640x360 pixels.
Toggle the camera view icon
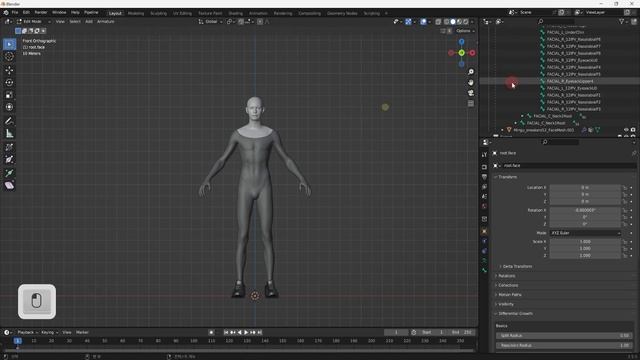tap(471, 93)
